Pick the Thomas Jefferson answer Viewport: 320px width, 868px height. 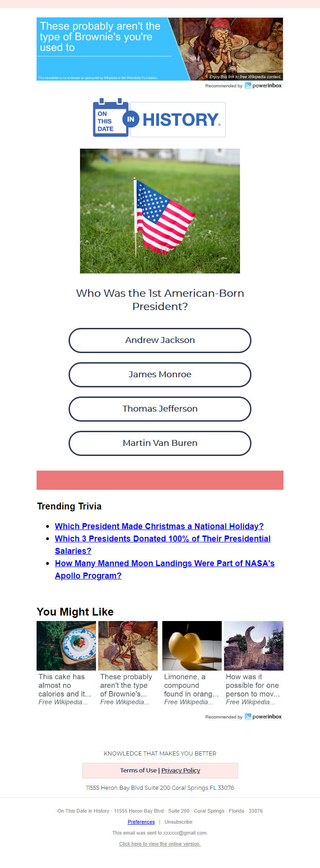[x=160, y=409]
